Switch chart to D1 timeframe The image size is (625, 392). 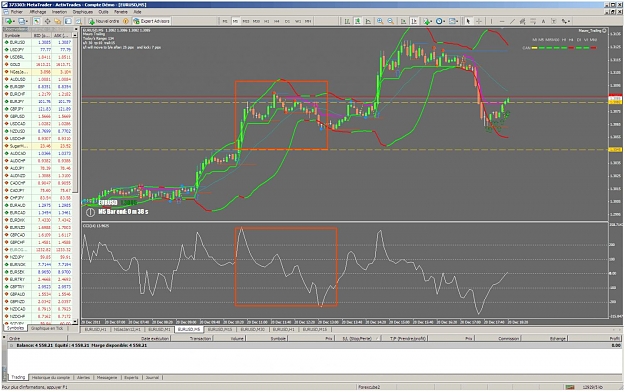click(x=287, y=21)
